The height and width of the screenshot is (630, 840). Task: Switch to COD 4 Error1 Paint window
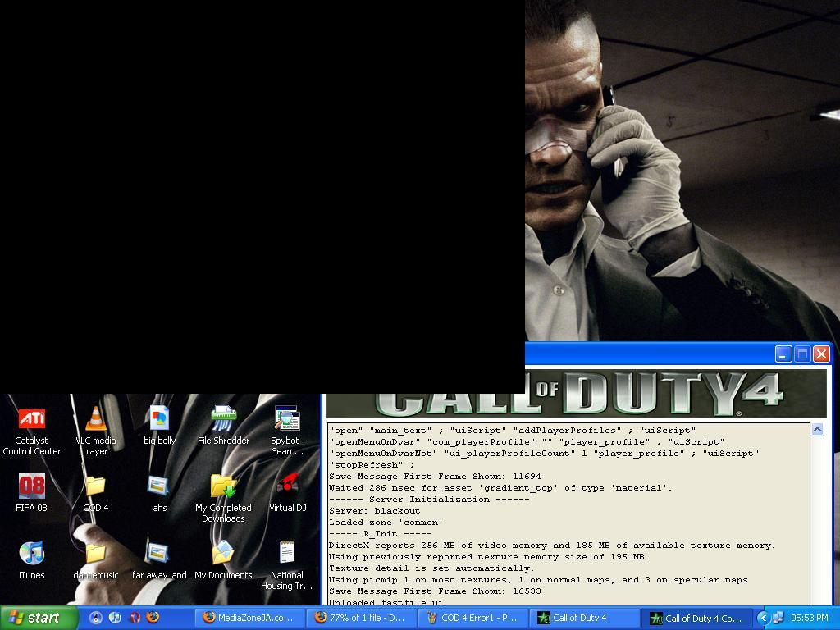(473, 618)
